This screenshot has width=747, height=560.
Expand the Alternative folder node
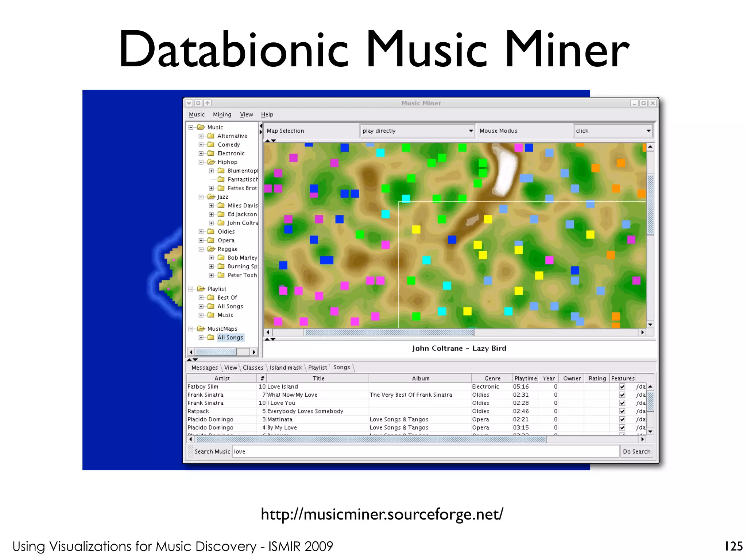point(201,136)
